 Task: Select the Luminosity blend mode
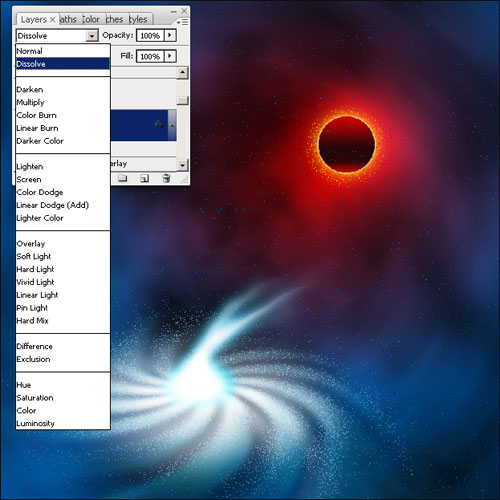pyautogui.click(x=63, y=423)
